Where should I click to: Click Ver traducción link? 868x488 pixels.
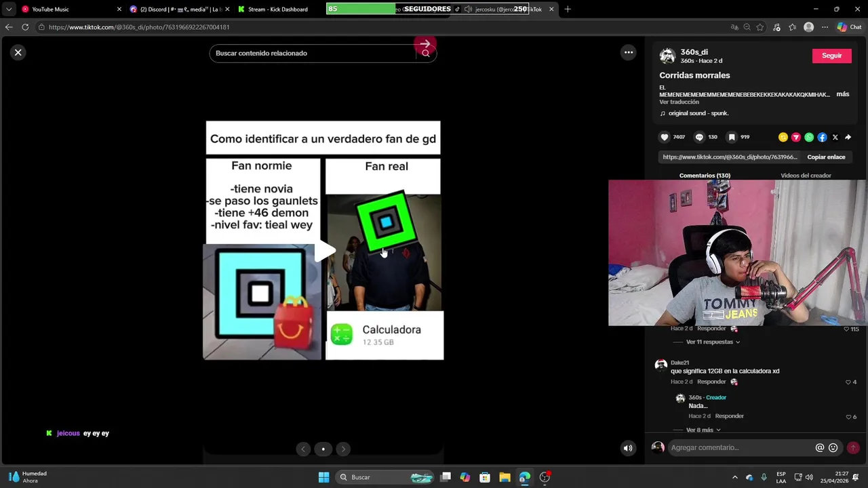pyautogui.click(x=679, y=102)
